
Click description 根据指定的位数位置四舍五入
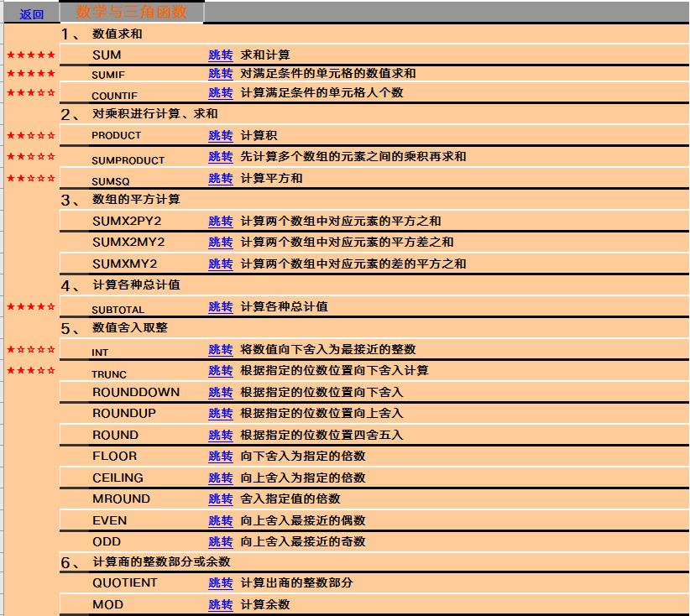click(x=321, y=435)
